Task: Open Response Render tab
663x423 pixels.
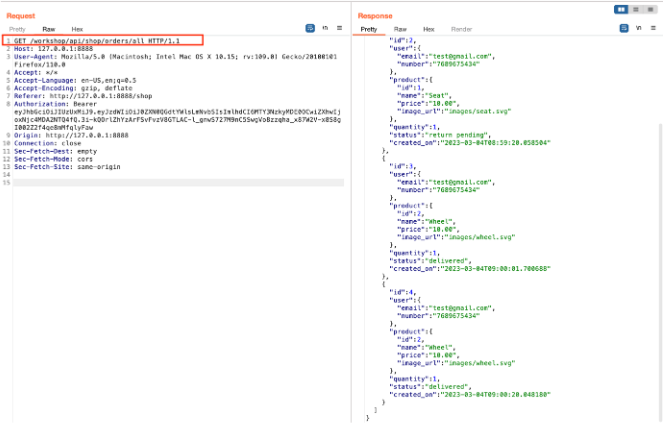Action: [x=461, y=29]
